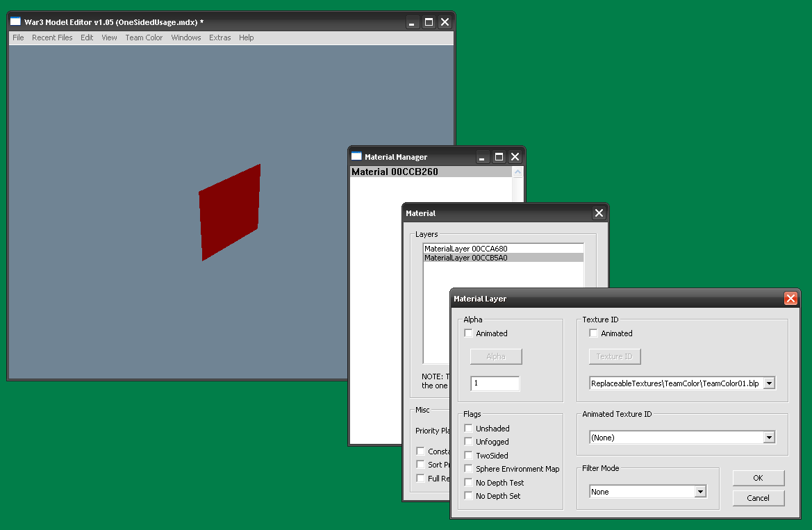
Task: Open the Recent Files menu
Action: click(x=52, y=38)
